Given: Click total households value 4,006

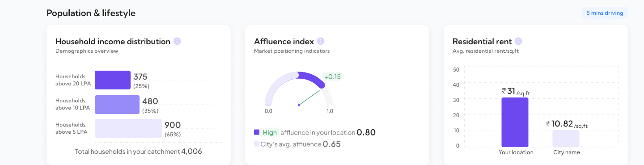Looking at the screenshot, I should click(x=191, y=151).
